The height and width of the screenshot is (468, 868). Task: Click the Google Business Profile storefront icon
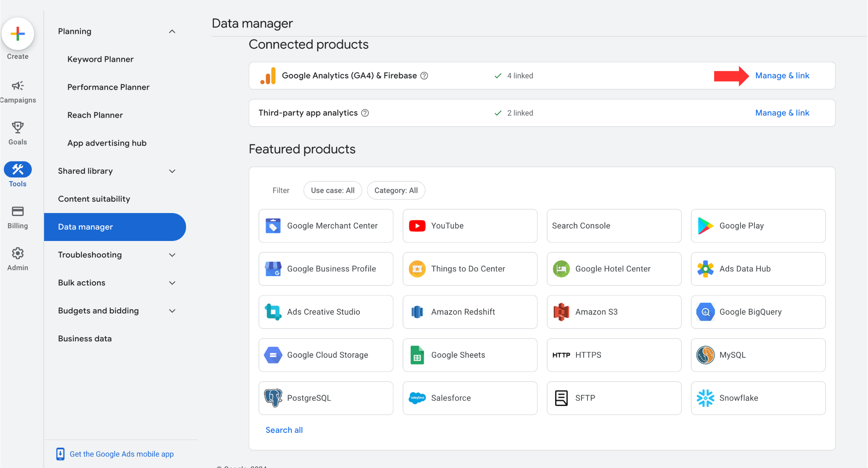pyautogui.click(x=273, y=269)
